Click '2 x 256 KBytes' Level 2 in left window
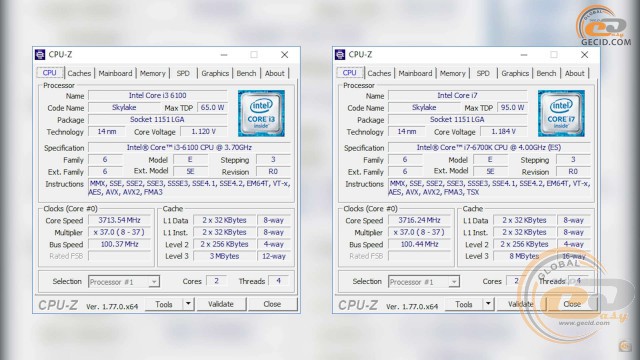This screenshot has height=360, width=640. 224,244
